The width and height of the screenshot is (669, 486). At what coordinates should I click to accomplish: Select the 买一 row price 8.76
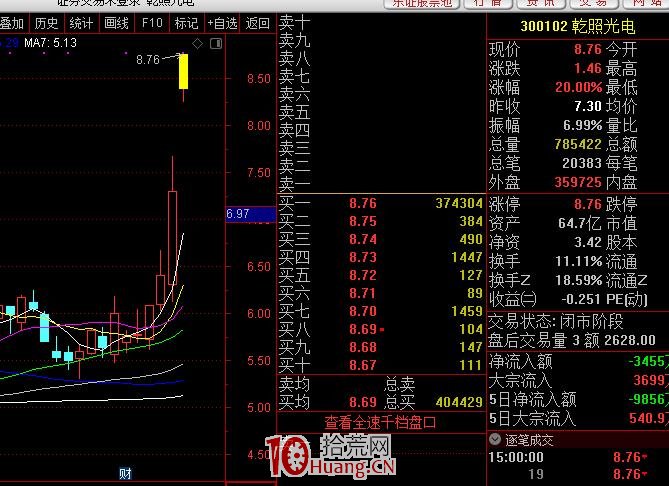(x=363, y=203)
